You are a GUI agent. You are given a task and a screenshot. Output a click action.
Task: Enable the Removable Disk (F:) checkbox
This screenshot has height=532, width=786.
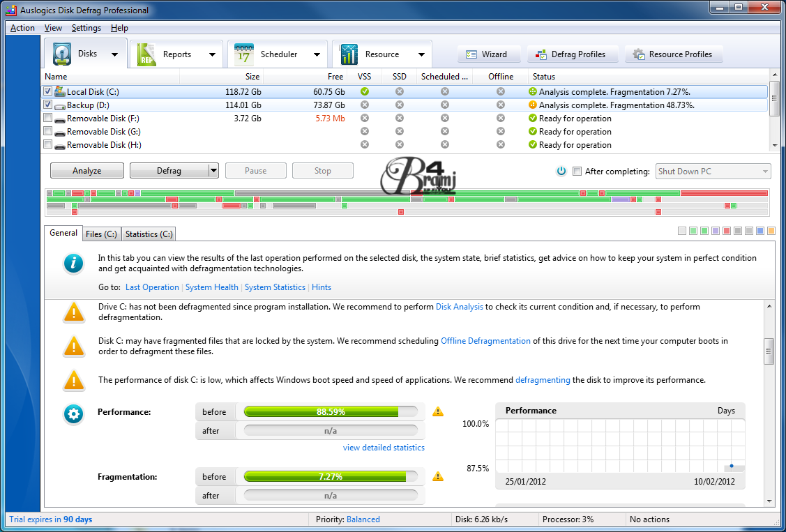tap(47, 118)
